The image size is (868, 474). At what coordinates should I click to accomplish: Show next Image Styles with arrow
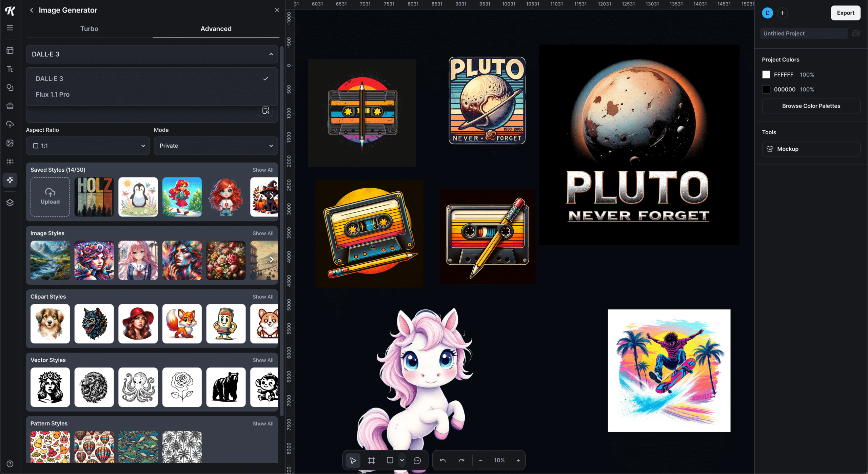click(272, 260)
